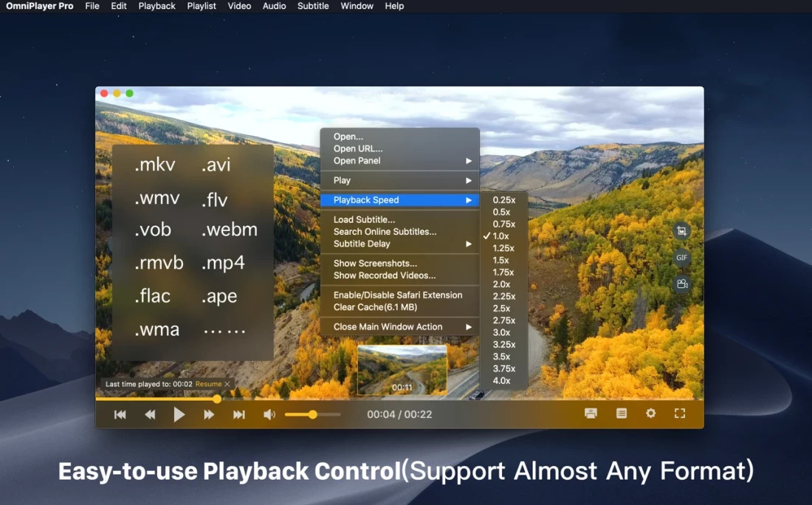Image resolution: width=812 pixels, height=505 pixels.
Task: Open preferences via the gear icon
Action: click(650, 413)
